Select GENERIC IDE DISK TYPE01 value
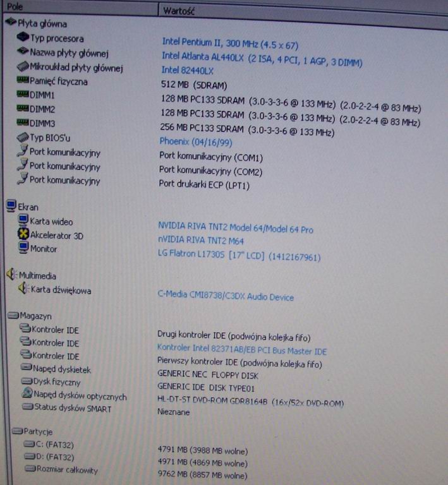 coord(206,387)
